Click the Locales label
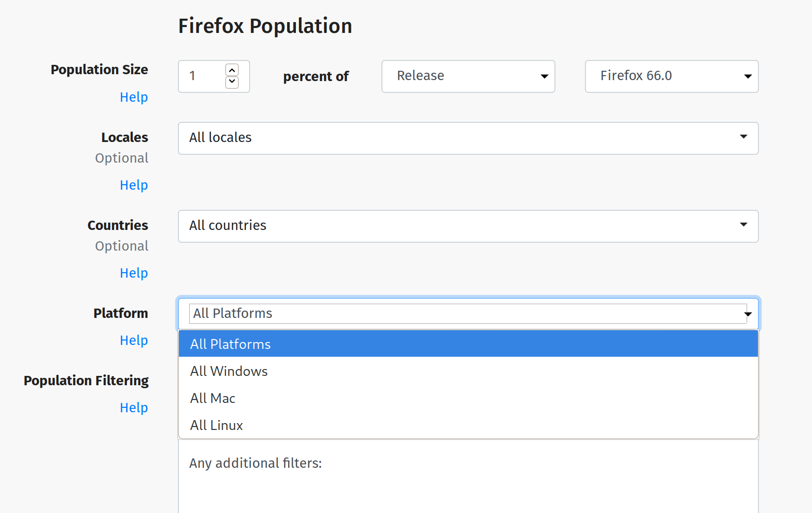Screen dimensions: 812x513 pos(125,138)
